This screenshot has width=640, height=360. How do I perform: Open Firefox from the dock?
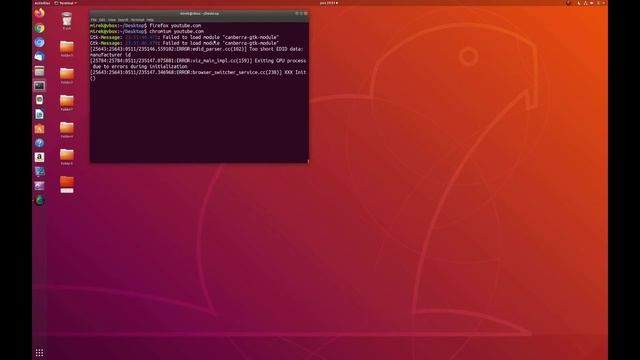point(39,13)
